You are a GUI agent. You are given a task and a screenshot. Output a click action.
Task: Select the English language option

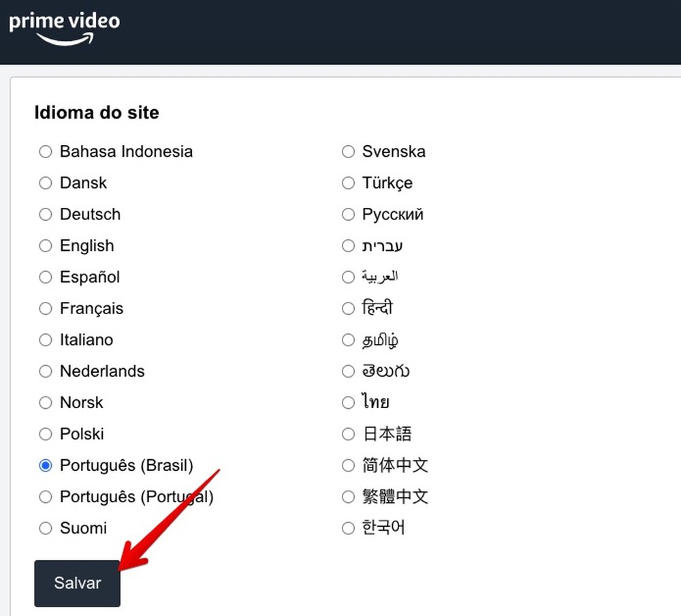pyautogui.click(x=46, y=246)
